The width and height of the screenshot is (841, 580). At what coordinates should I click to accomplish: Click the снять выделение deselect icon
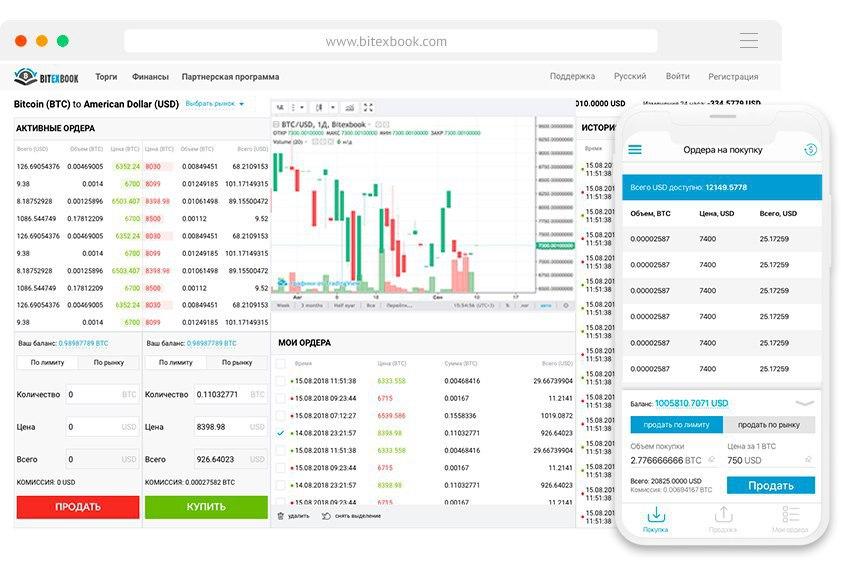coord(326,516)
